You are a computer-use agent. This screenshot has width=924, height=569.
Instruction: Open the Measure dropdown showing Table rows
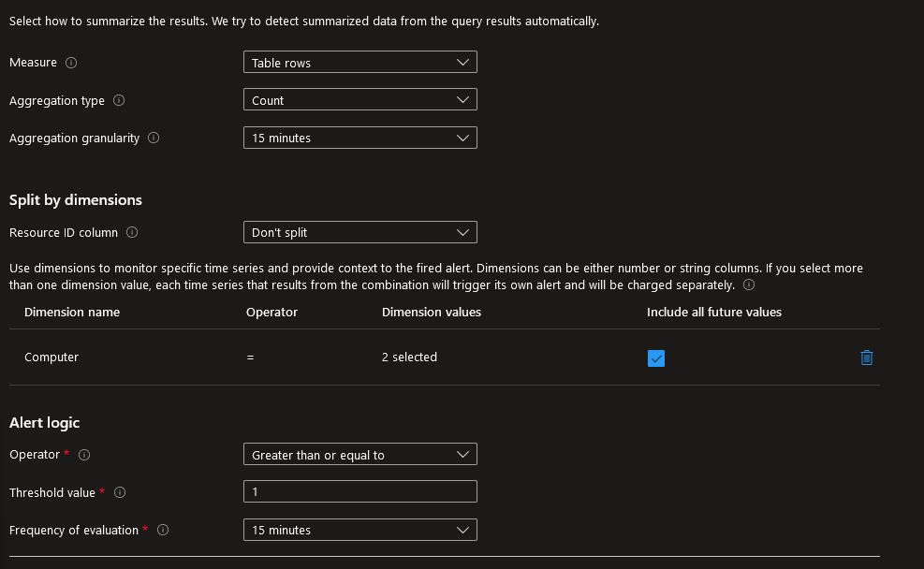click(359, 63)
